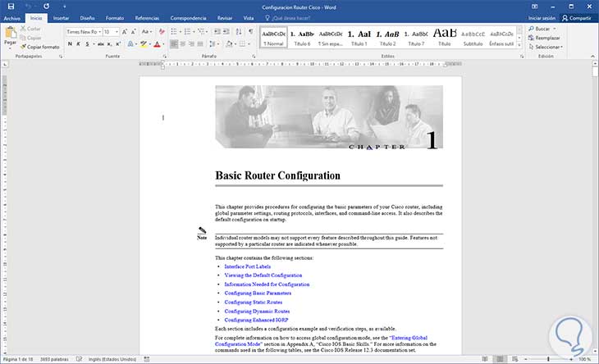This screenshot has width=599, height=364.
Task: Click the Reemplazar icon in Edición group
Action: (533, 38)
